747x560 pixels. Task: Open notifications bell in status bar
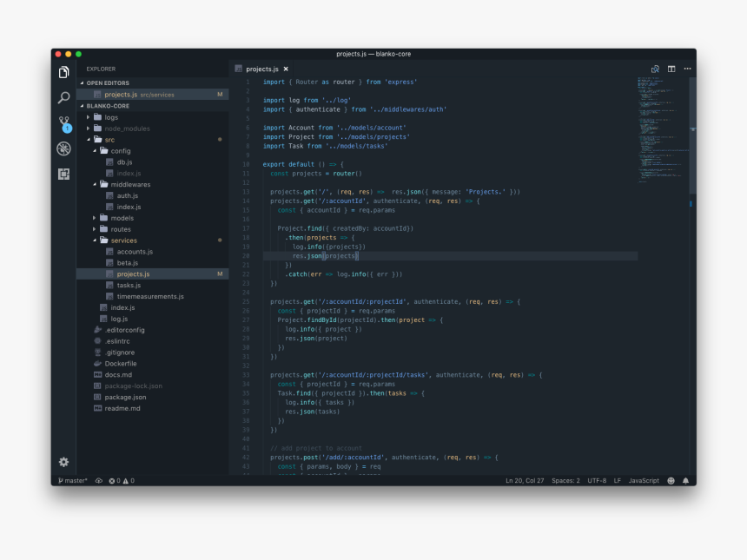[x=685, y=480]
